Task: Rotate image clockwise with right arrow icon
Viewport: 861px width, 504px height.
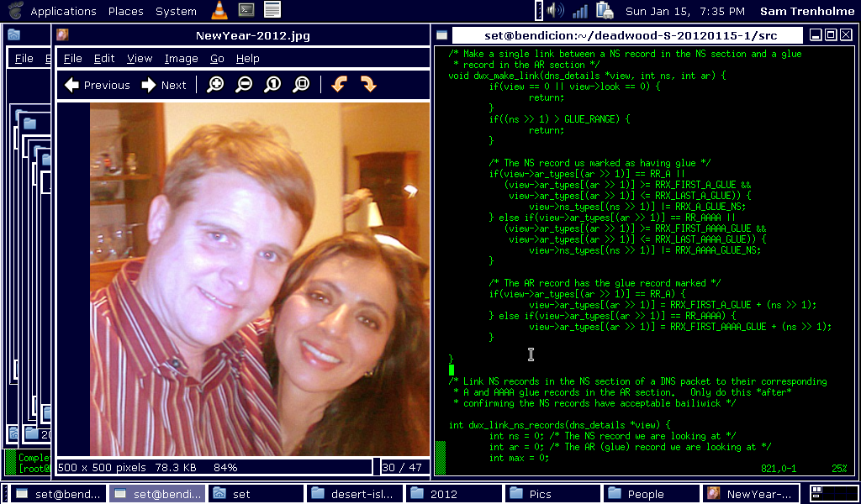Action: [367, 85]
